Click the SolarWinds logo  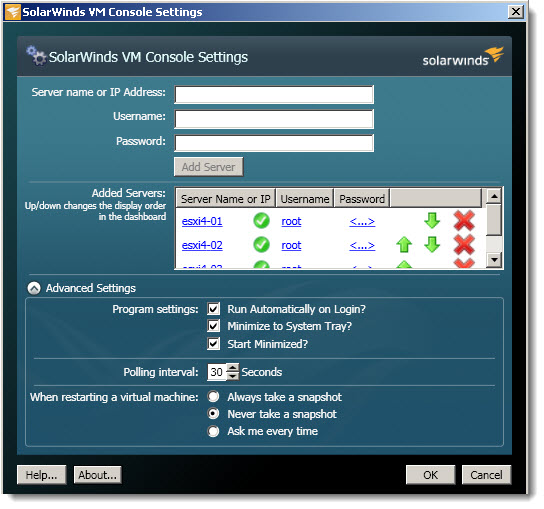click(463, 57)
